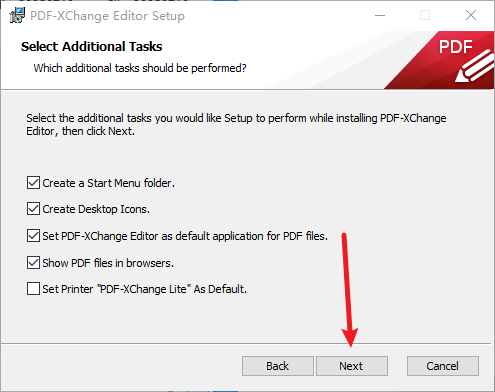Abort the setup using Cancel

tap(443, 366)
